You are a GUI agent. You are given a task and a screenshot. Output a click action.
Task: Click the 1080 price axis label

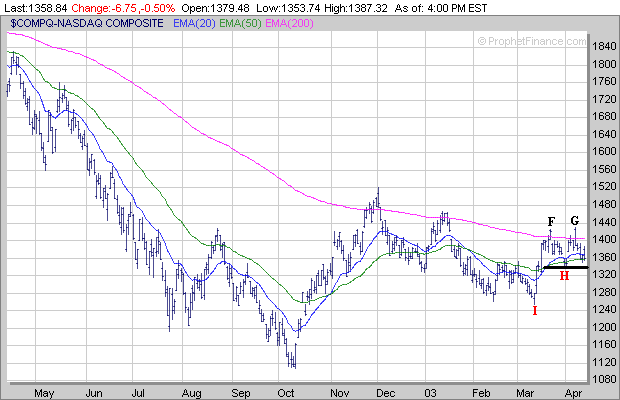604,379
